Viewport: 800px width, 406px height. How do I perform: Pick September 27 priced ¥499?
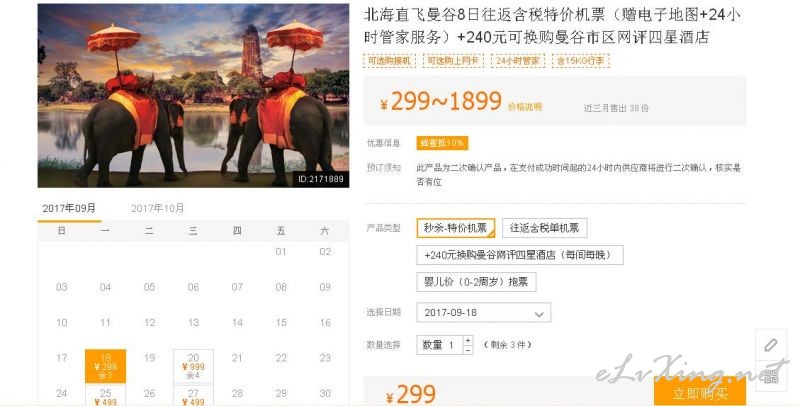point(193,396)
